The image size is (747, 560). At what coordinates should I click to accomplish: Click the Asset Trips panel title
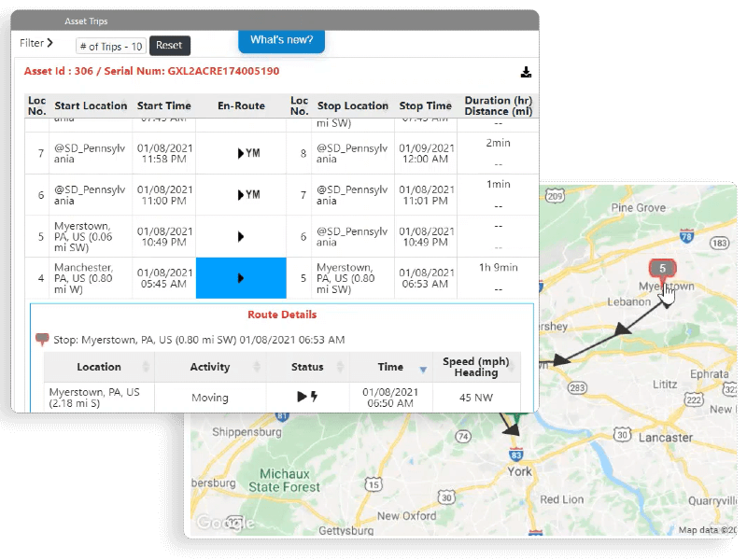pyautogui.click(x=86, y=21)
